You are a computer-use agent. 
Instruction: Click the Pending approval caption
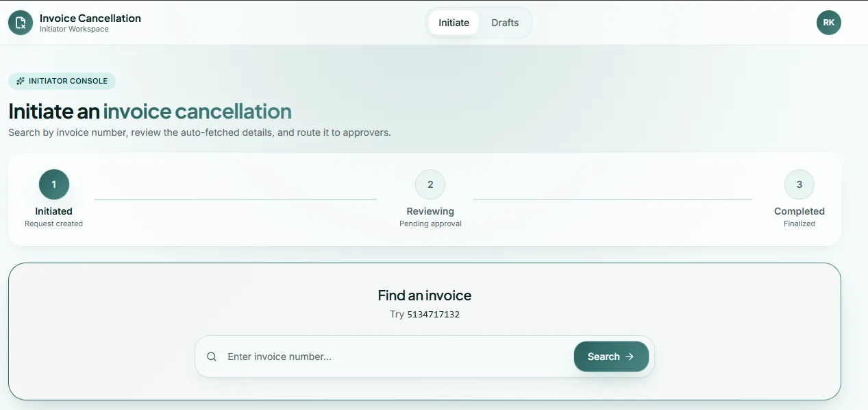click(x=430, y=224)
